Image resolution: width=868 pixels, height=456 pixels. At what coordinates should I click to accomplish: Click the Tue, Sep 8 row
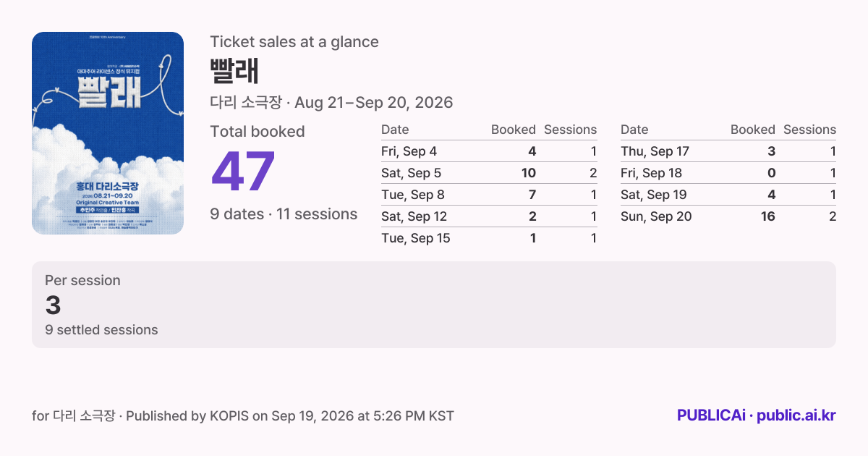coord(489,195)
